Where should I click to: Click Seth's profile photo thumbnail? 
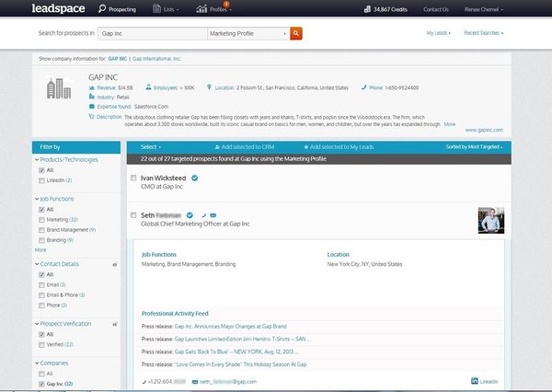[491, 221]
